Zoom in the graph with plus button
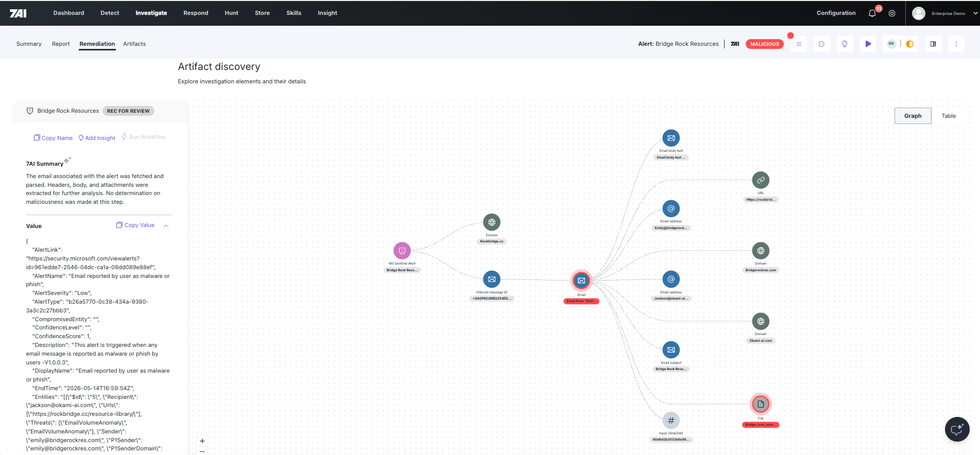 202,441
